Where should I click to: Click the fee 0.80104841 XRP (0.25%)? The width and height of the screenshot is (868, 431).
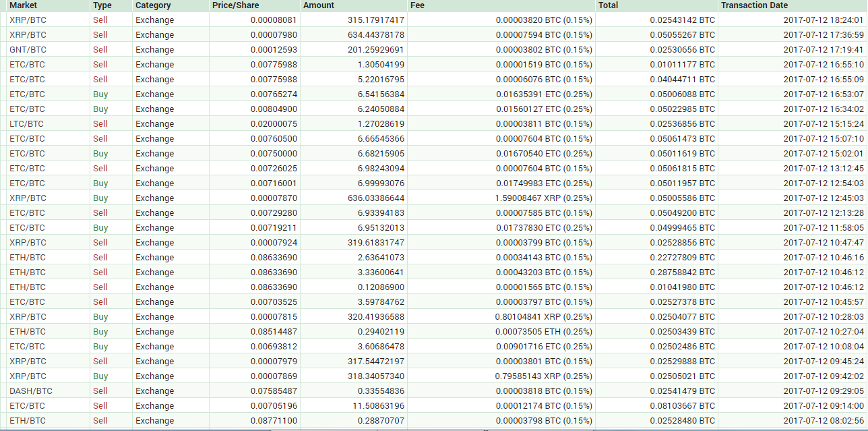coord(544,317)
